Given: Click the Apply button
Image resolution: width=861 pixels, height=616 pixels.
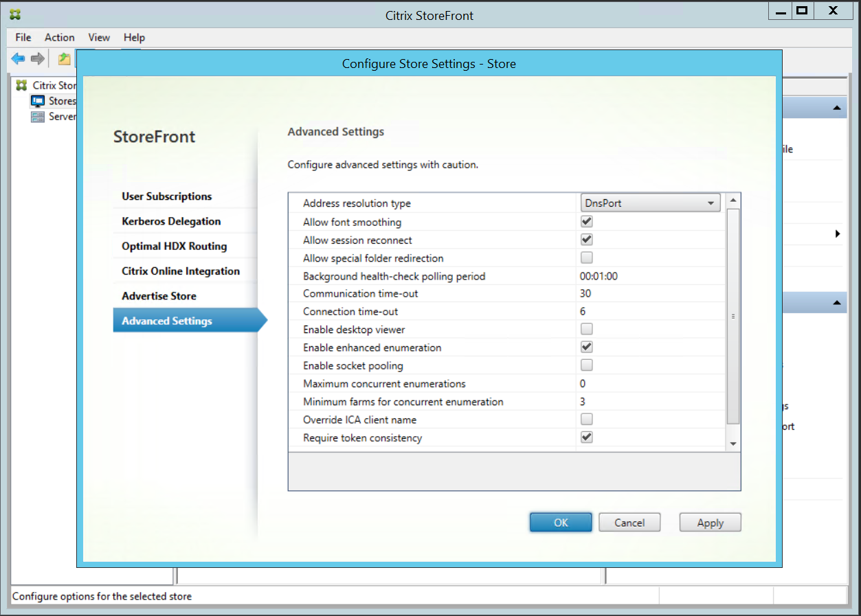Looking at the screenshot, I should pos(710,523).
